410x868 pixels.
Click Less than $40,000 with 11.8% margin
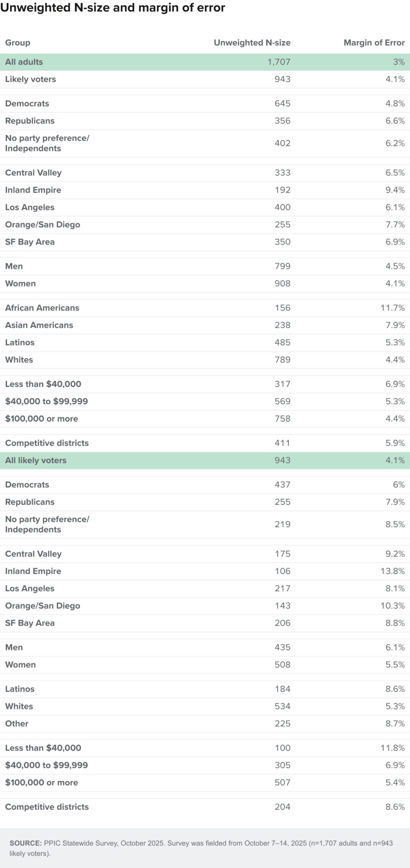click(x=43, y=748)
